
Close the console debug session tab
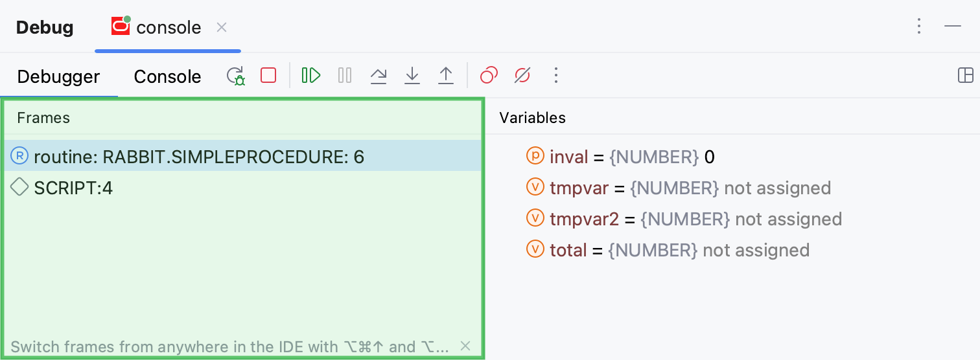coord(222,27)
